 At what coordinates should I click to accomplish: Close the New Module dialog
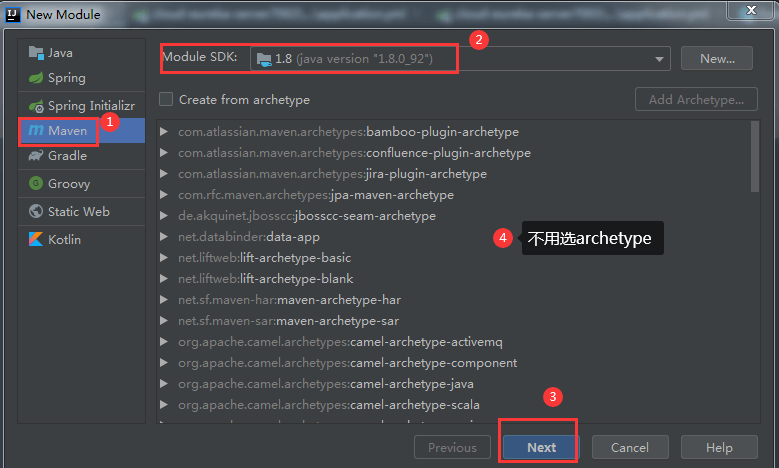751,10
